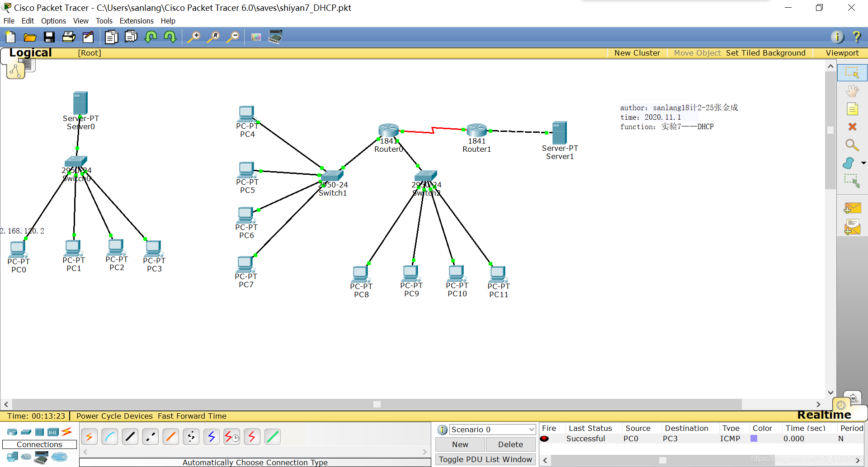Open an existing file with folder icon
868x467 pixels.
pyautogui.click(x=30, y=37)
